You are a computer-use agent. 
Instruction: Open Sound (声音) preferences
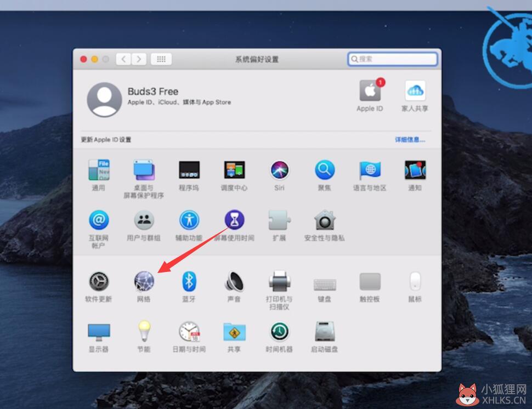tap(234, 281)
